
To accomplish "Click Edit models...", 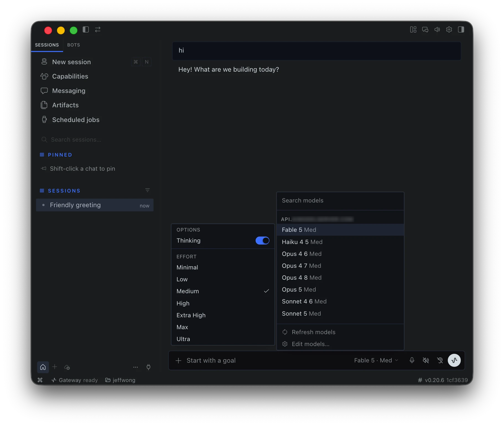I will pos(340,344).
